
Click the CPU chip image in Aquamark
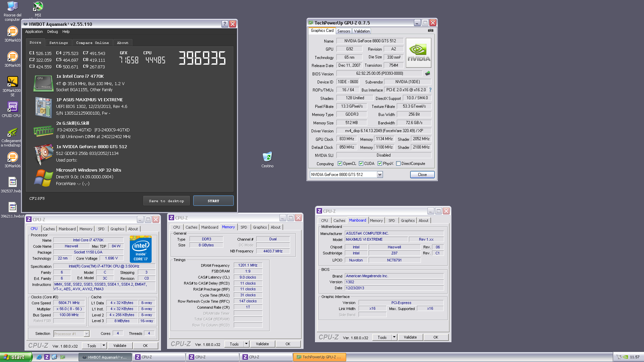[43, 83]
